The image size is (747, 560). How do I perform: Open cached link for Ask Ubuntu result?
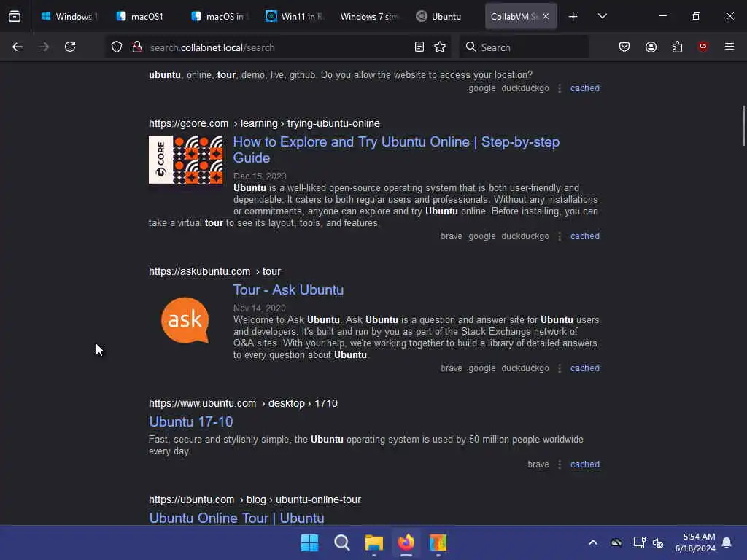(x=584, y=367)
